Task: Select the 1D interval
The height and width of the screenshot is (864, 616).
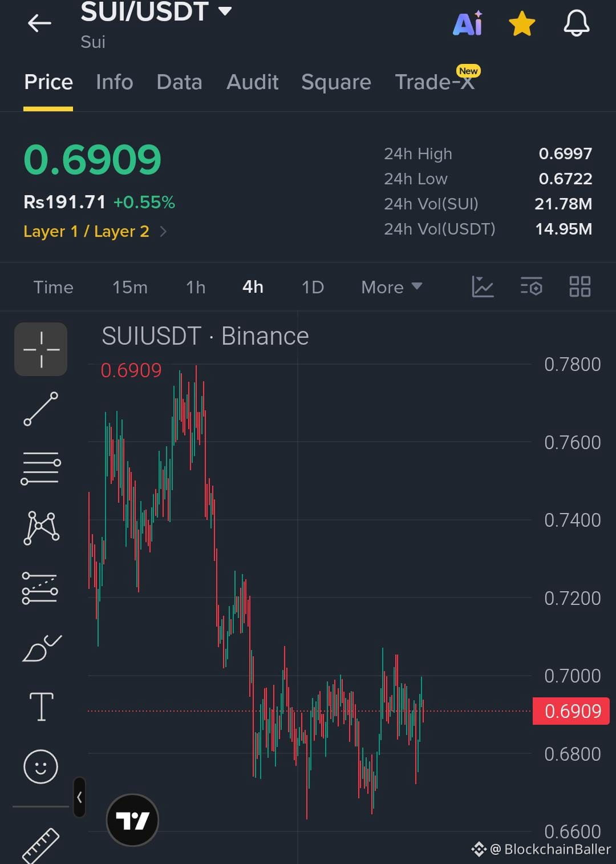Action: coord(313,287)
